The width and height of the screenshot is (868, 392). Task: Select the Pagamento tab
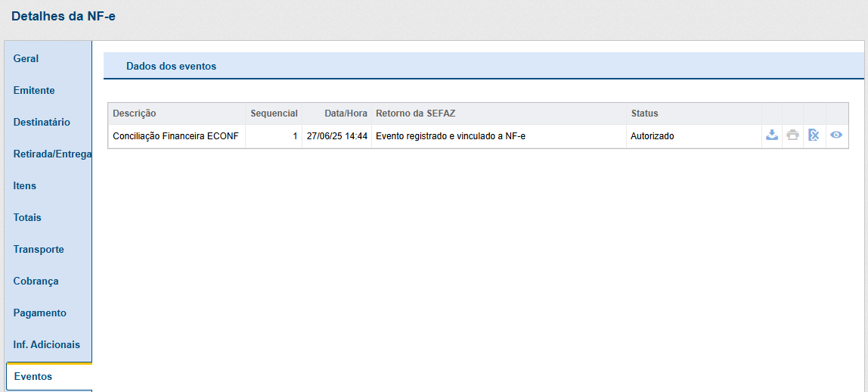click(x=39, y=313)
